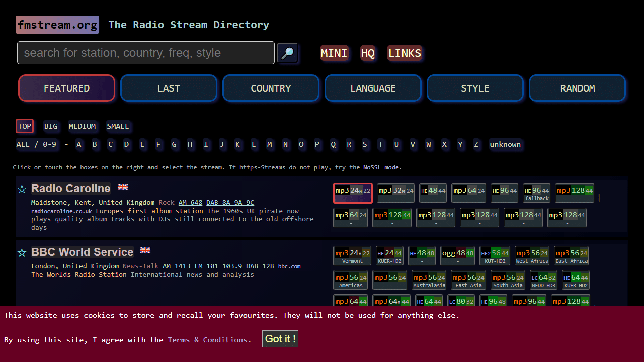Click the magnifier search button
This screenshot has height=362, width=644.
click(x=288, y=53)
